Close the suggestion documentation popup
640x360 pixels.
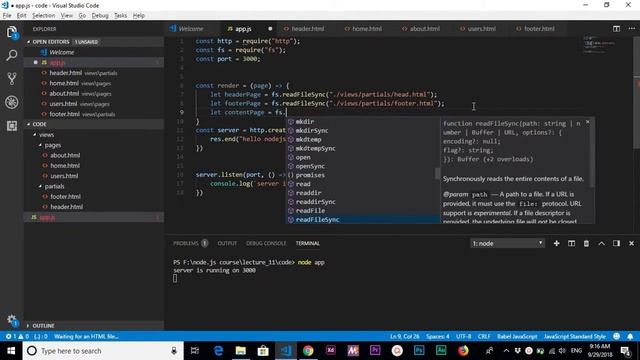click(x=588, y=122)
